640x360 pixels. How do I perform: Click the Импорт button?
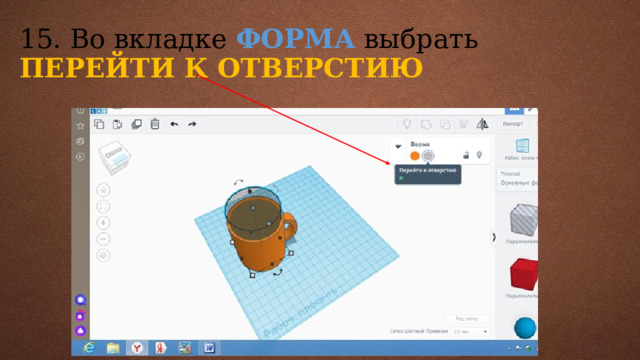point(513,124)
